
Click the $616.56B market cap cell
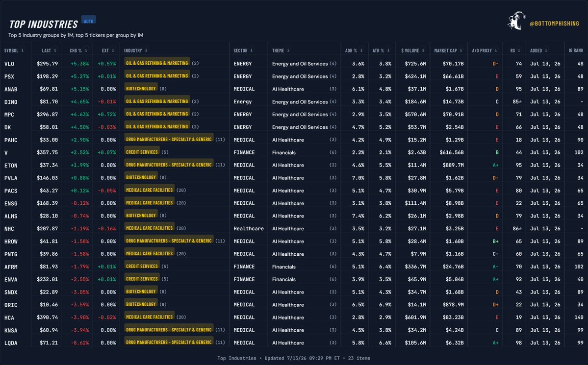pyautogui.click(x=452, y=152)
